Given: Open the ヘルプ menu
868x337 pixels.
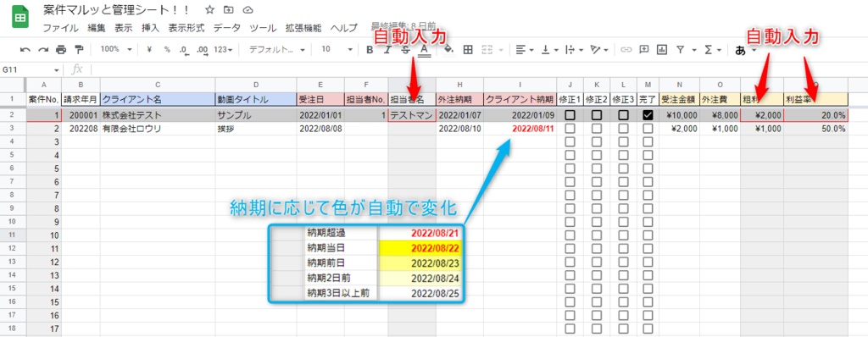Looking at the screenshot, I should [344, 27].
